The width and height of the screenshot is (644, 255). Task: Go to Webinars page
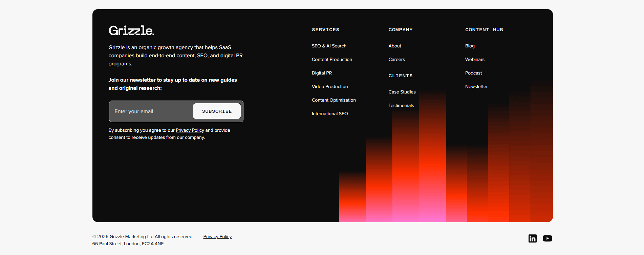pos(474,59)
